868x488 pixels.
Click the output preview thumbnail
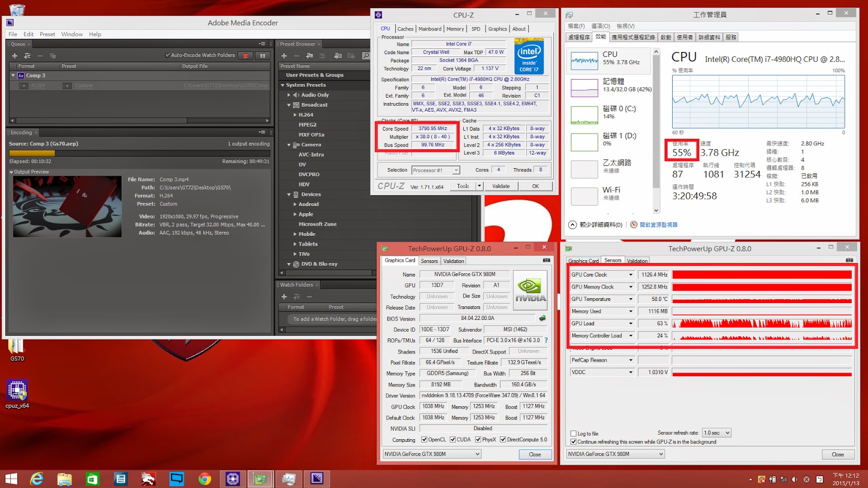coord(67,206)
